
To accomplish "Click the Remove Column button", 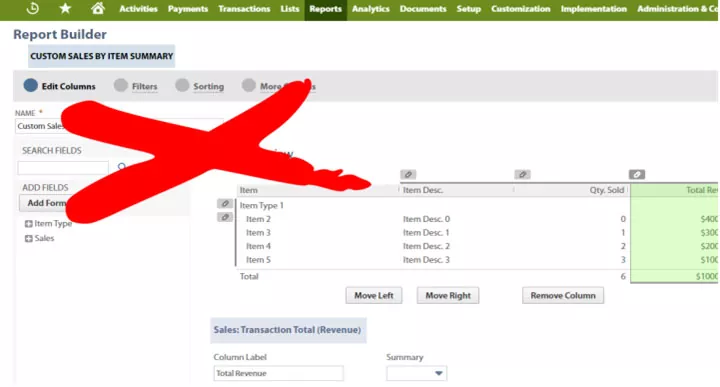I will pyautogui.click(x=563, y=296).
